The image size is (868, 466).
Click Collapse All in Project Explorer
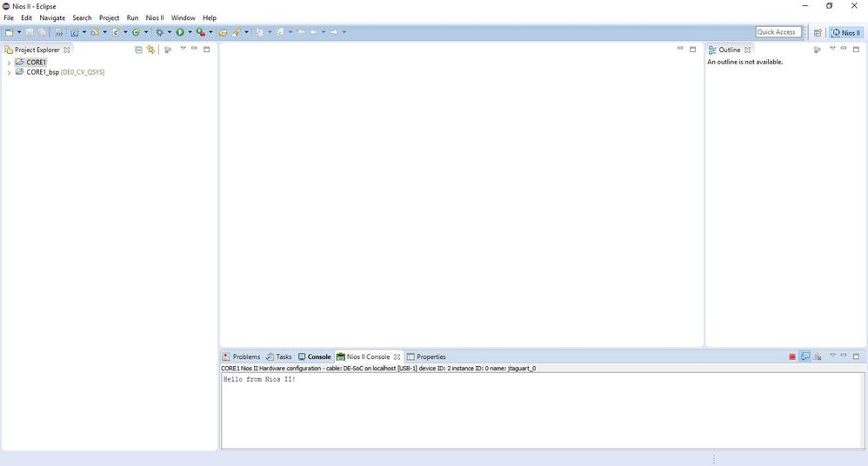point(138,50)
